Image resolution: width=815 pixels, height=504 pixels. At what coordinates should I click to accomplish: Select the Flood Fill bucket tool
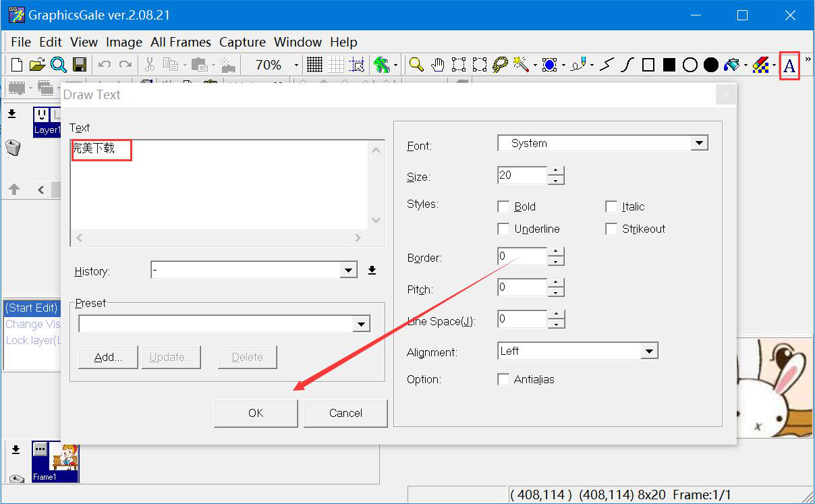(731, 65)
